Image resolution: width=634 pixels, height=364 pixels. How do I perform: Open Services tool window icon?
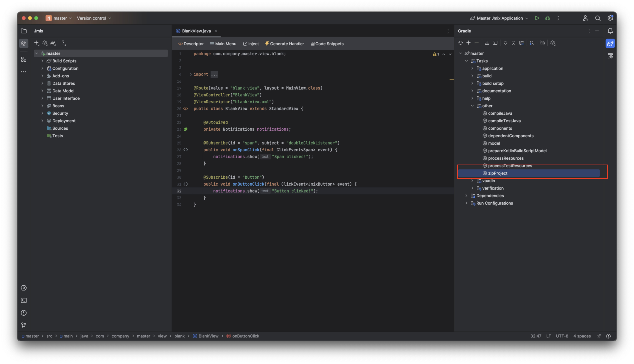pyautogui.click(x=24, y=288)
